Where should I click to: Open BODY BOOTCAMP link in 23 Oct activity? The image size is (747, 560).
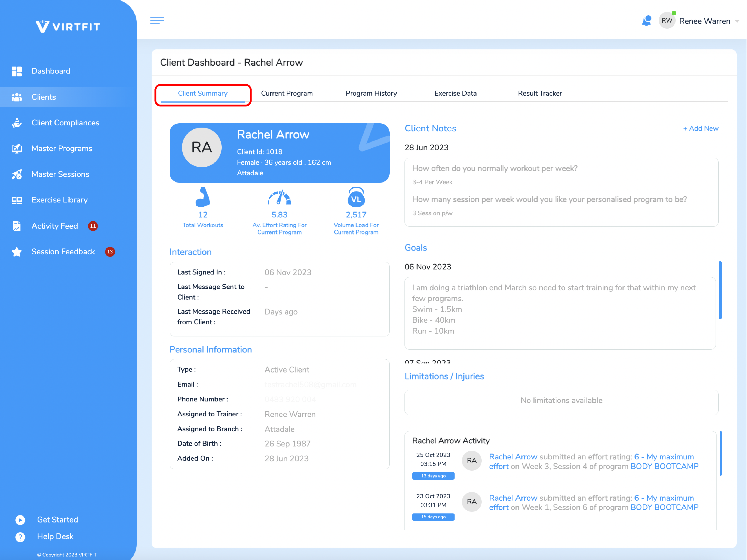pos(665,508)
